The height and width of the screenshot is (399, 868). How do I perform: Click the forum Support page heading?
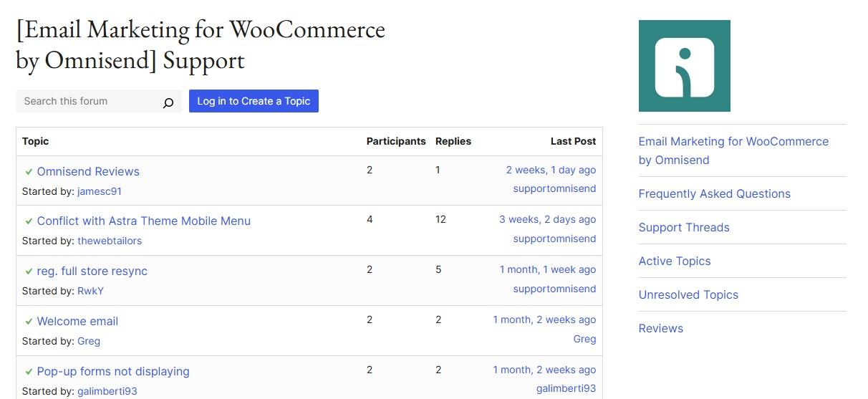click(x=201, y=44)
